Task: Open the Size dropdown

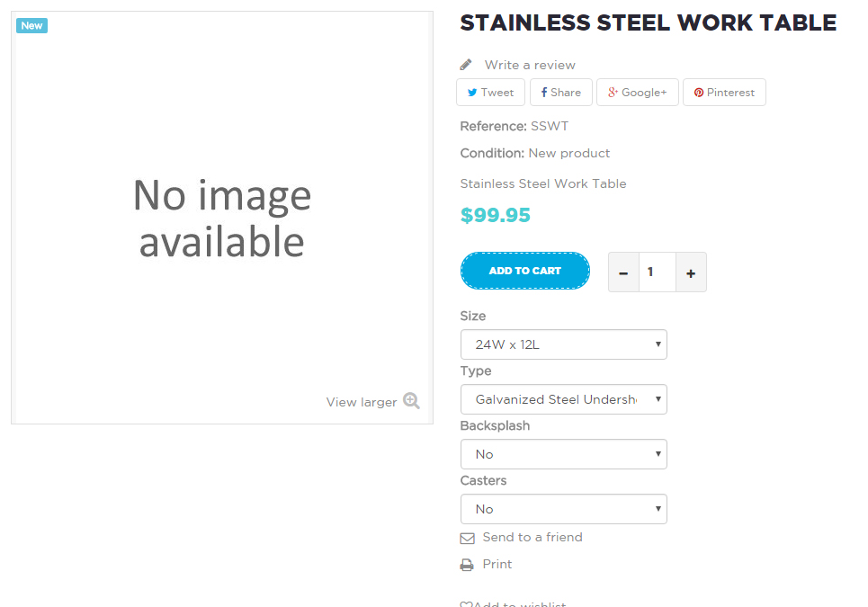Action: 563,344
